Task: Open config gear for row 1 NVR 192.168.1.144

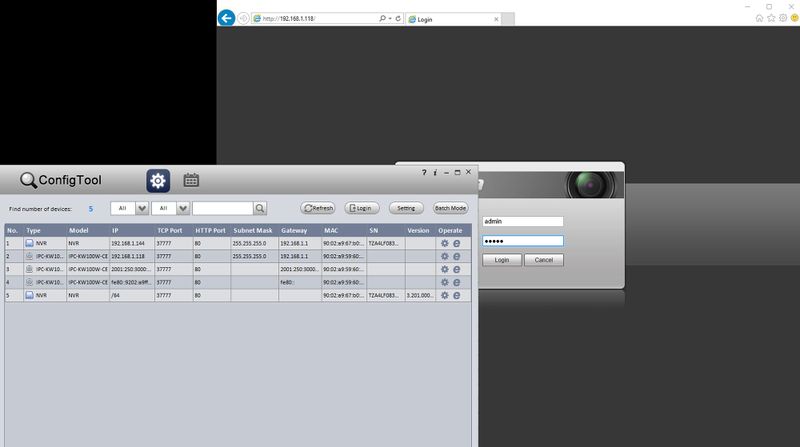Action: [445, 243]
